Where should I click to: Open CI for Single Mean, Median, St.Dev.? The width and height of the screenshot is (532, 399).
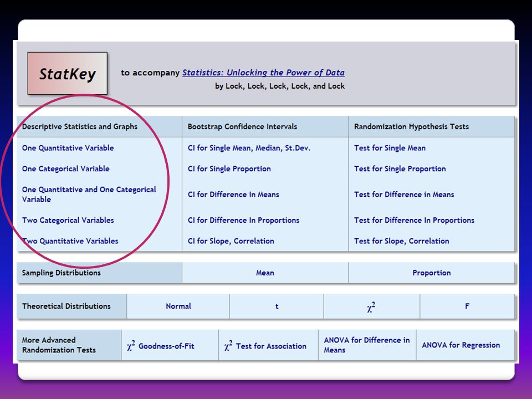pos(249,148)
